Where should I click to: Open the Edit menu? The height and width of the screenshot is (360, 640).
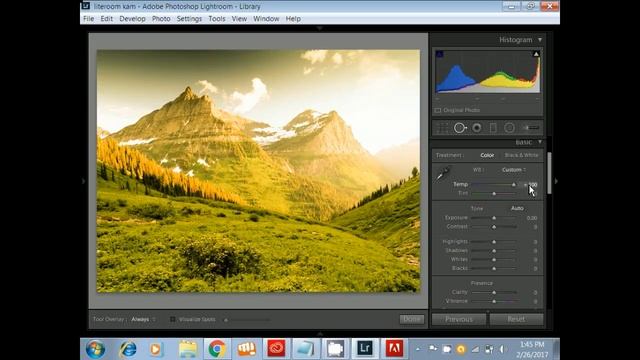pyautogui.click(x=107, y=19)
